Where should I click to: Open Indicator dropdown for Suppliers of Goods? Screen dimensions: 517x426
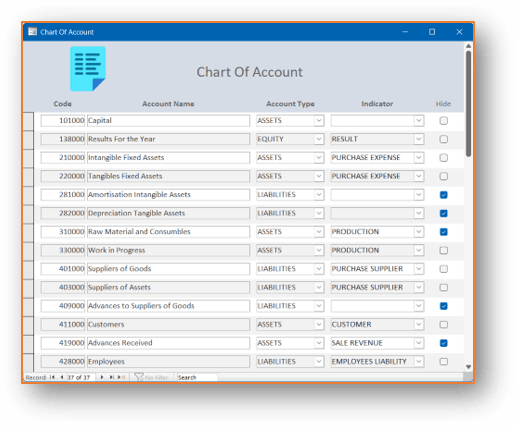[419, 269]
